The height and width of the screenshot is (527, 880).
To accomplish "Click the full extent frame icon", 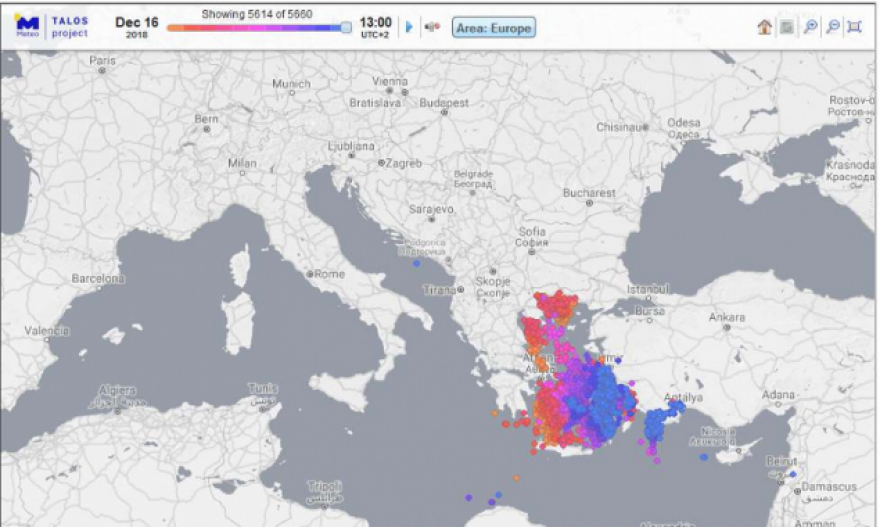I will click(855, 27).
